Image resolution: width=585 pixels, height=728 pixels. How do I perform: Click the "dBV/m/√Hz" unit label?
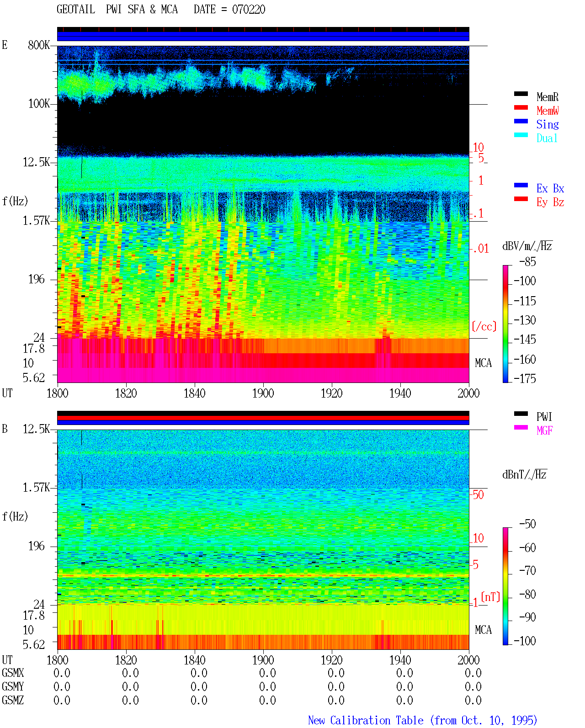[527, 246]
